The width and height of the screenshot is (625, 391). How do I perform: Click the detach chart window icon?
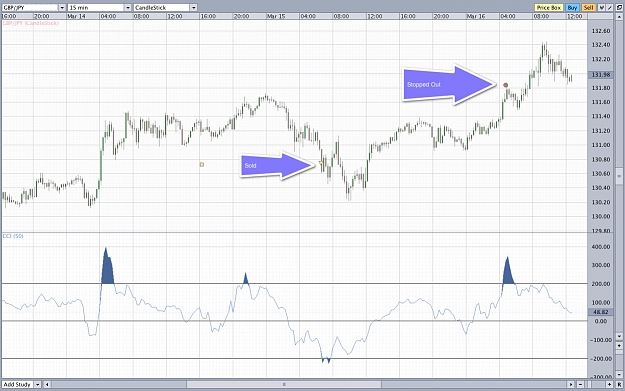click(619, 8)
